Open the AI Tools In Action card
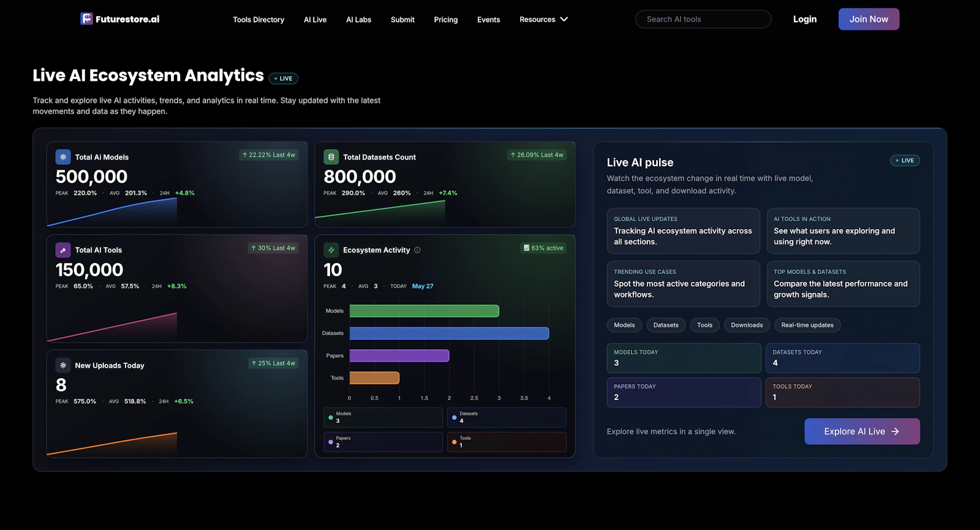The image size is (980, 530). pyautogui.click(x=843, y=231)
